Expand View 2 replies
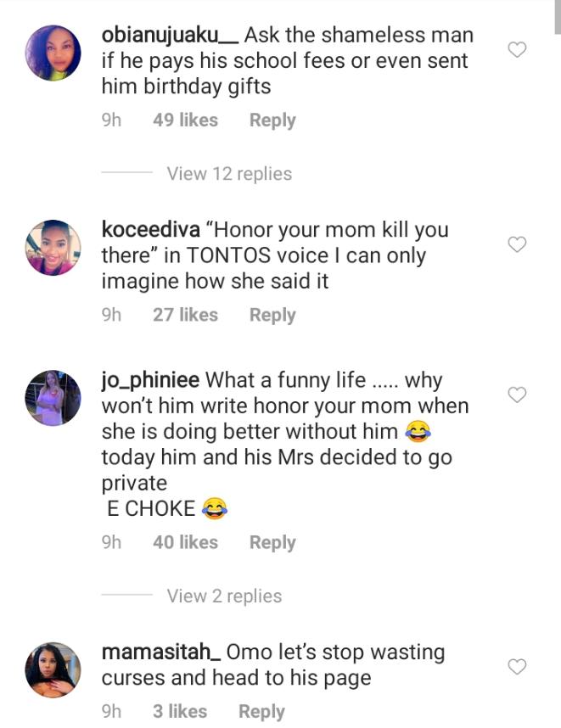The width and height of the screenshot is (561, 728). (224, 596)
